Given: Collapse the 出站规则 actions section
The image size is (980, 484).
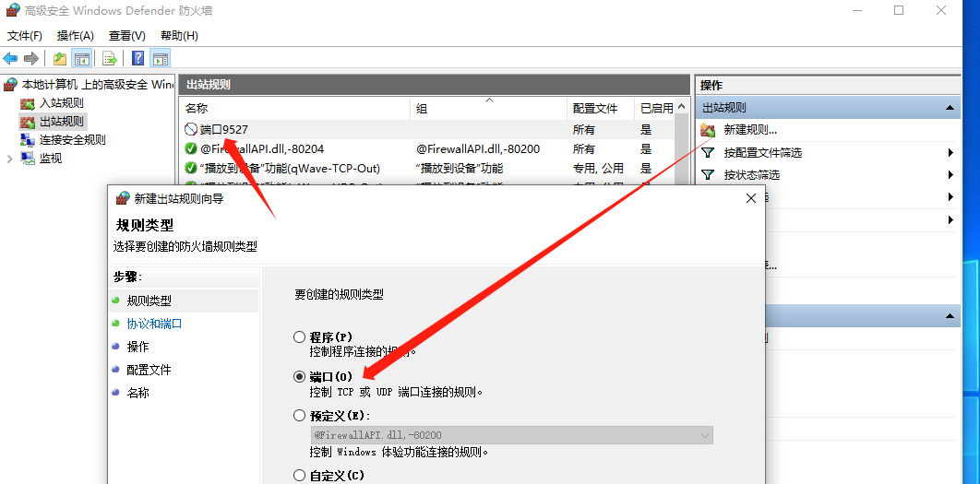Looking at the screenshot, I should 950,108.
